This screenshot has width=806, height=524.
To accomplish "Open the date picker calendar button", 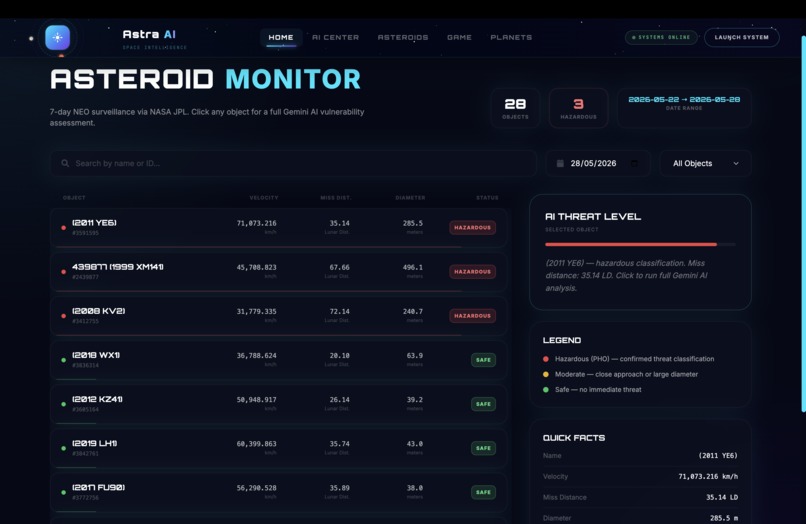I will 634,163.
